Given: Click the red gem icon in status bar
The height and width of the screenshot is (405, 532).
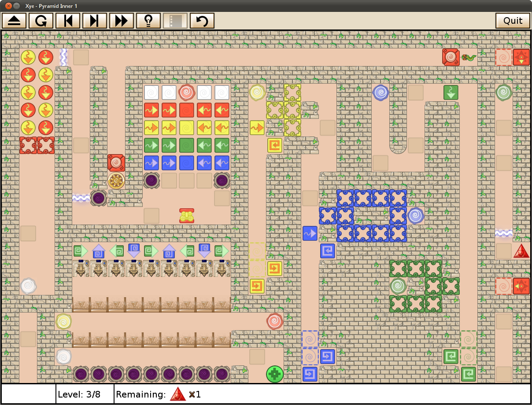Looking at the screenshot, I should (x=178, y=394).
